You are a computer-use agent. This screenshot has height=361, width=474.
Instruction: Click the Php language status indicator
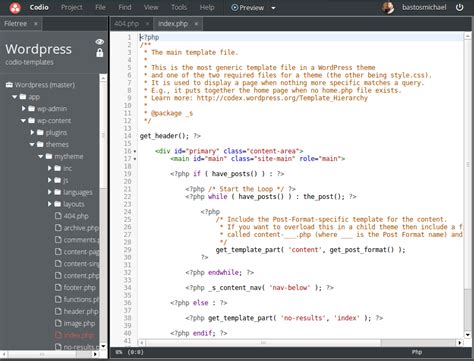(x=417, y=352)
